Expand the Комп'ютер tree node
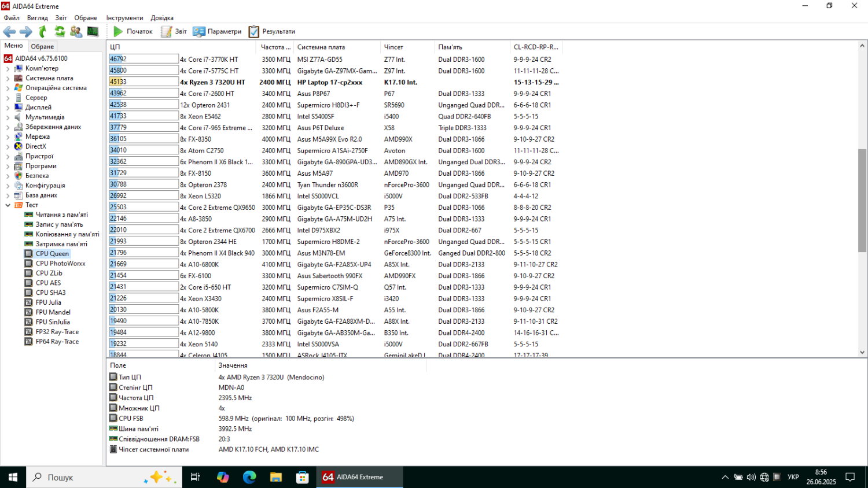Viewport: 868px width, 488px height. (8, 68)
